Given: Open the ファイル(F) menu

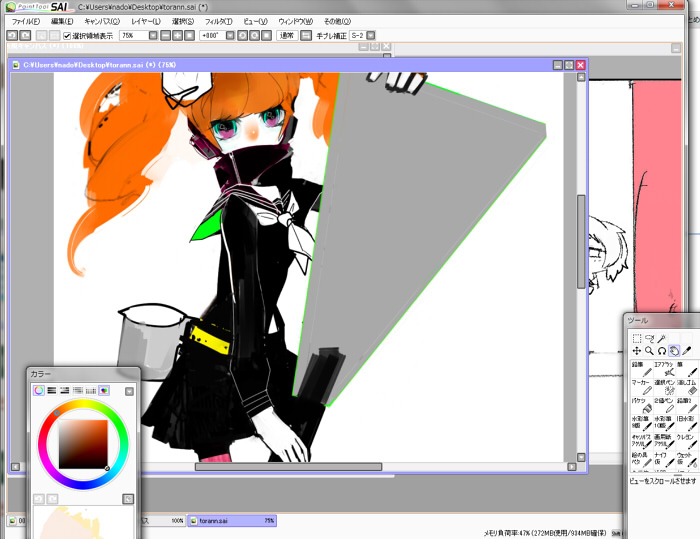Looking at the screenshot, I should tap(25, 21).
